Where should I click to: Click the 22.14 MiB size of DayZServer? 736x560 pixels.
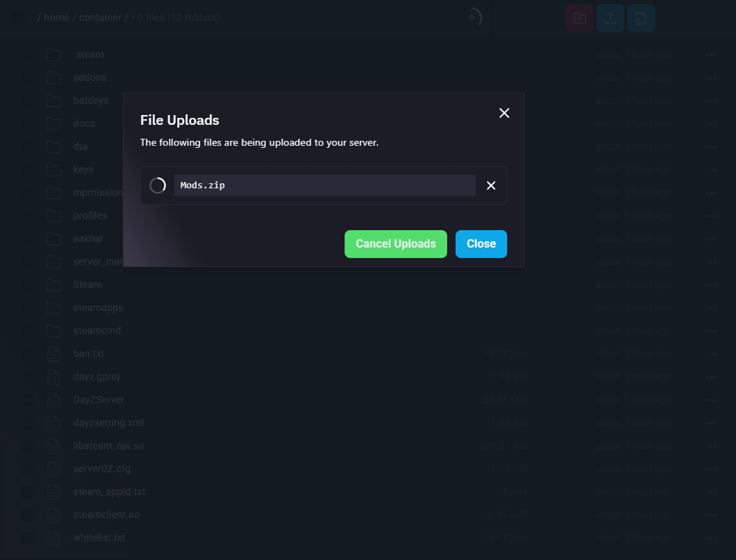505,400
